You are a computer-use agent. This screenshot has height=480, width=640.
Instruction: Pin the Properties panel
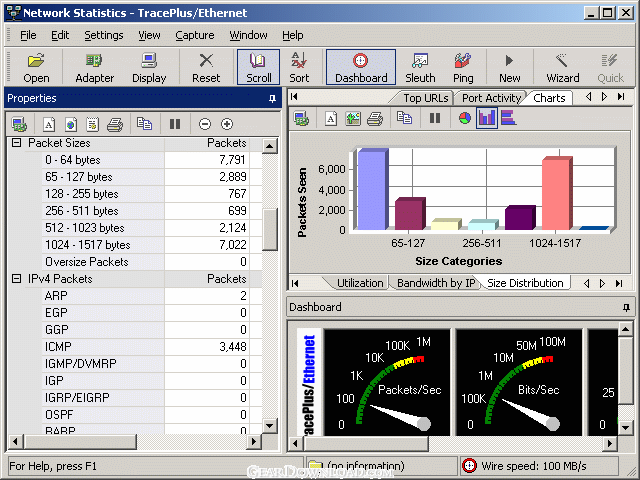click(x=272, y=98)
